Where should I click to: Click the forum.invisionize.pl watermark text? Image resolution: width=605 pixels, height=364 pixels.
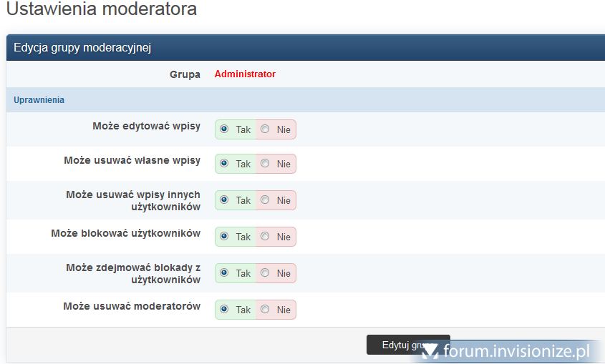[516, 351]
